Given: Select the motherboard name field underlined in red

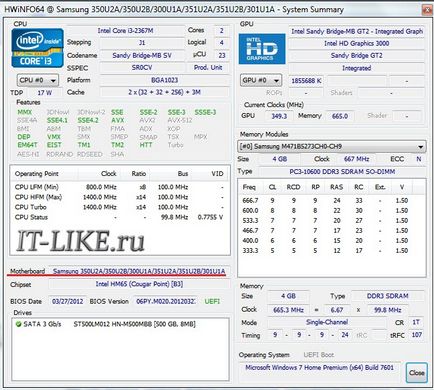Looking at the screenshot, I should 139,271.
